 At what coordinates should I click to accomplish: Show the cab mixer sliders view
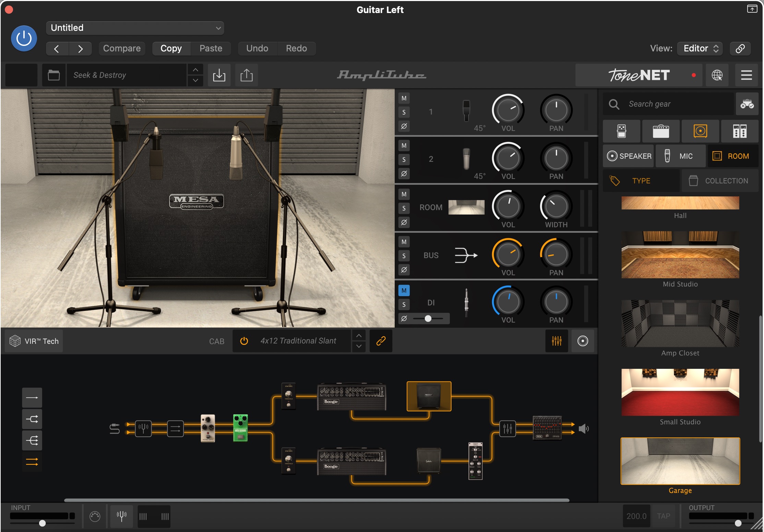[557, 341]
